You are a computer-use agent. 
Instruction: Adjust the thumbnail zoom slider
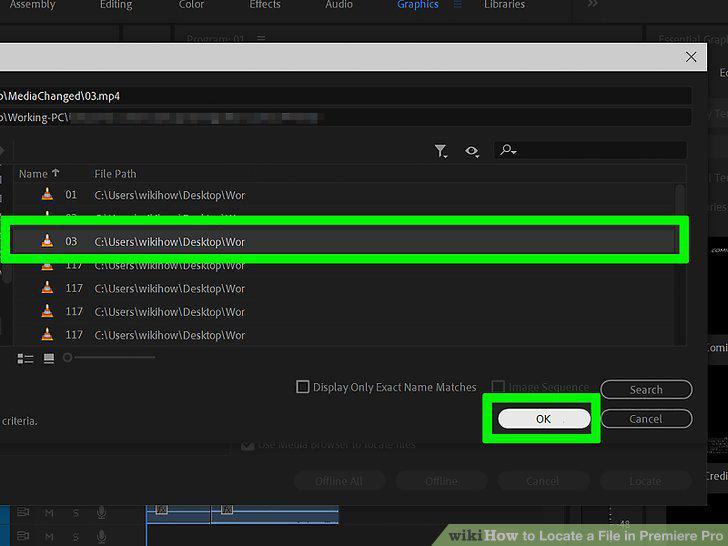pyautogui.click(x=109, y=357)
